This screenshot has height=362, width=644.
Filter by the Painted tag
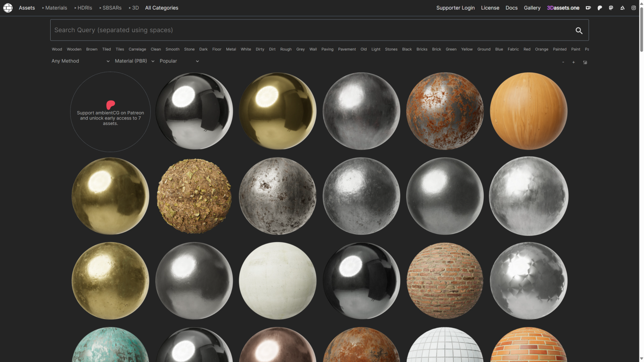[560, 49]
